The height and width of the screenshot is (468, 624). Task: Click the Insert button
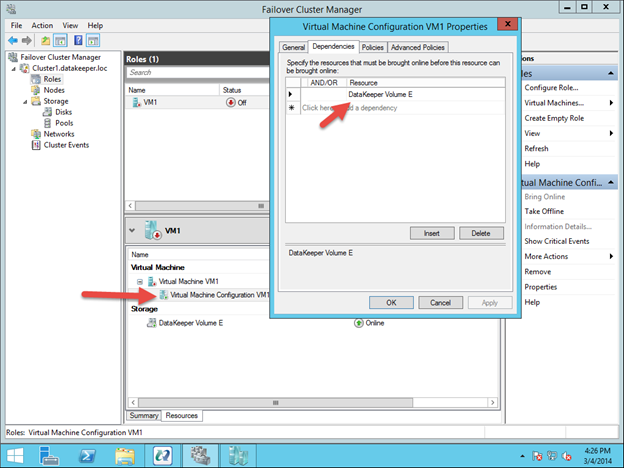click(431, 233)
